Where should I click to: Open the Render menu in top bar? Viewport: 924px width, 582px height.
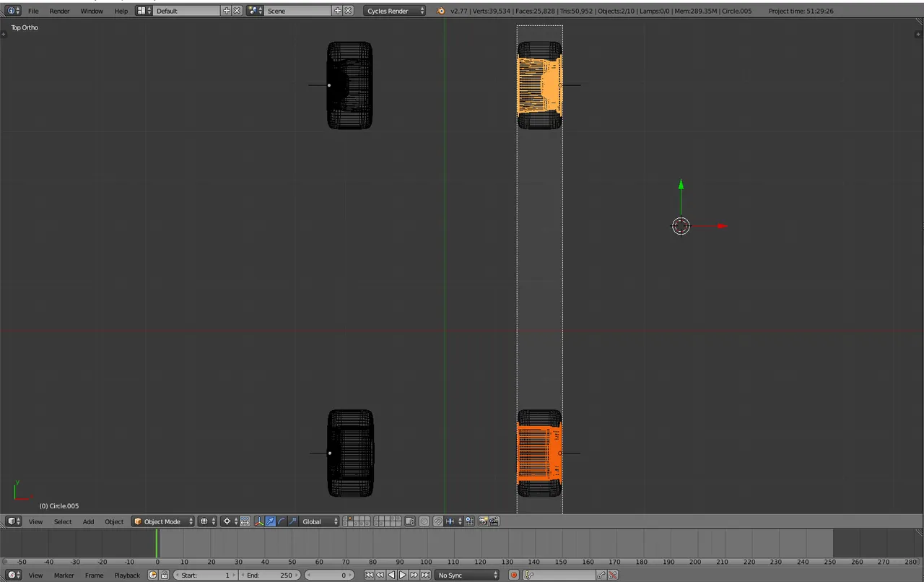pos(60,11)
